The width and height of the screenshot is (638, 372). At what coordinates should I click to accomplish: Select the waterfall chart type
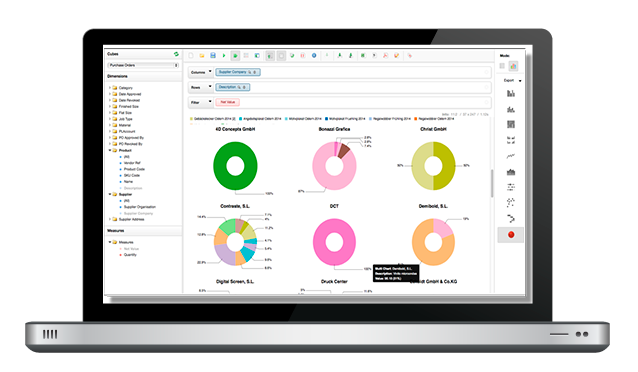[511, 219]
